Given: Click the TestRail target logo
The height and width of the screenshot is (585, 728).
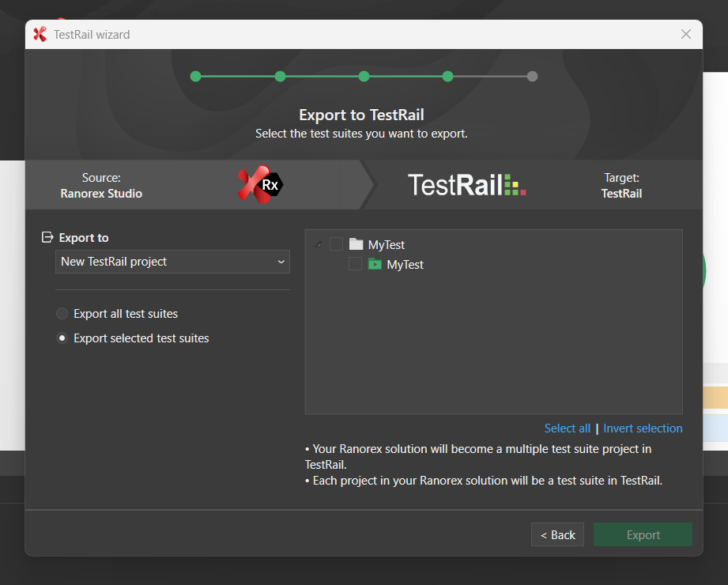Looking at the screenshot, I should (466, 185).
